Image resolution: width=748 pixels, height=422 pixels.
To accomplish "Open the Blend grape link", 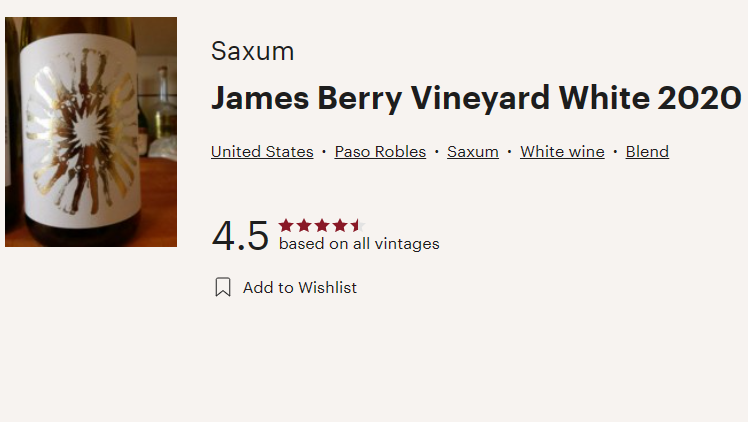I will [647, 152].
